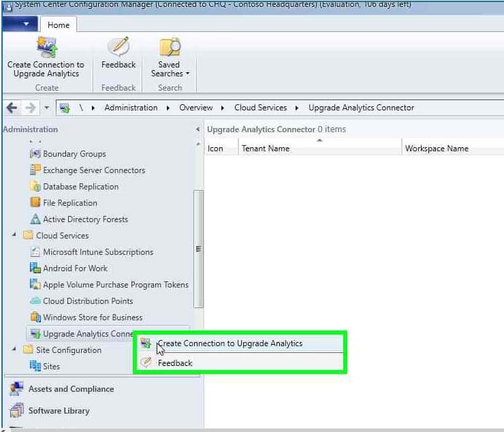Click the Windows Store for Business icon
Image resolution: width=504 pixels, height=432 pixels.
tap(35, 317)
